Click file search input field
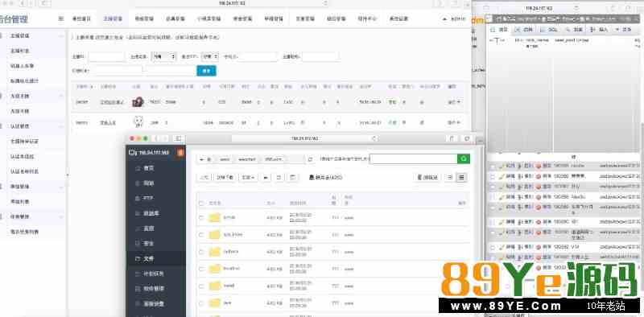The width and height of the screenshot is (644, 317). tap(413, 159)
